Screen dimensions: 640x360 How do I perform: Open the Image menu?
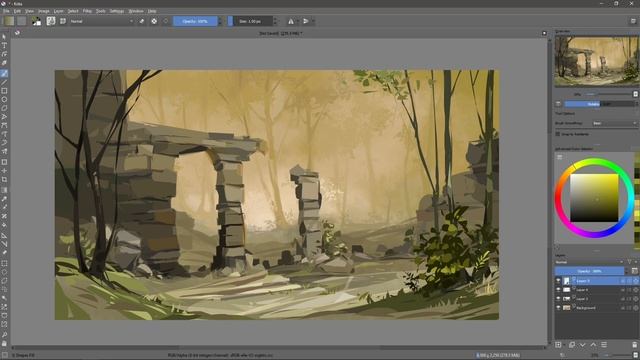pyautogui.click(x=44, y=11)
